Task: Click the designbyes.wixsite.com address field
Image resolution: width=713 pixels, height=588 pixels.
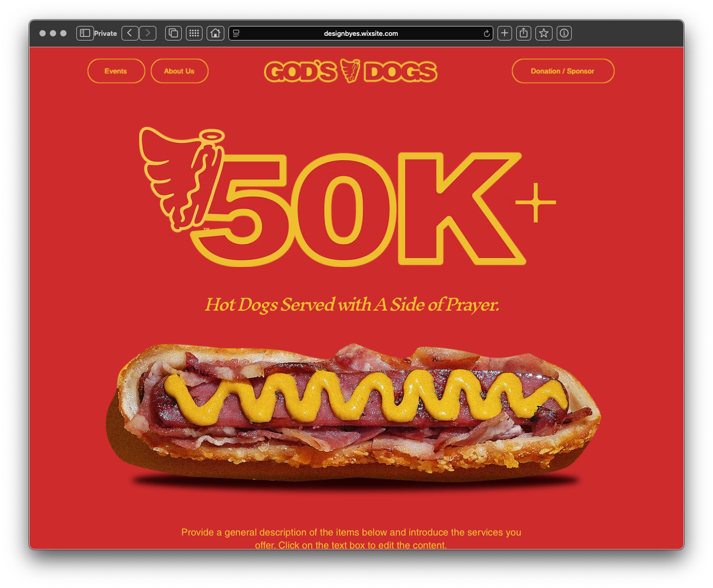Action: pos(361,33)
